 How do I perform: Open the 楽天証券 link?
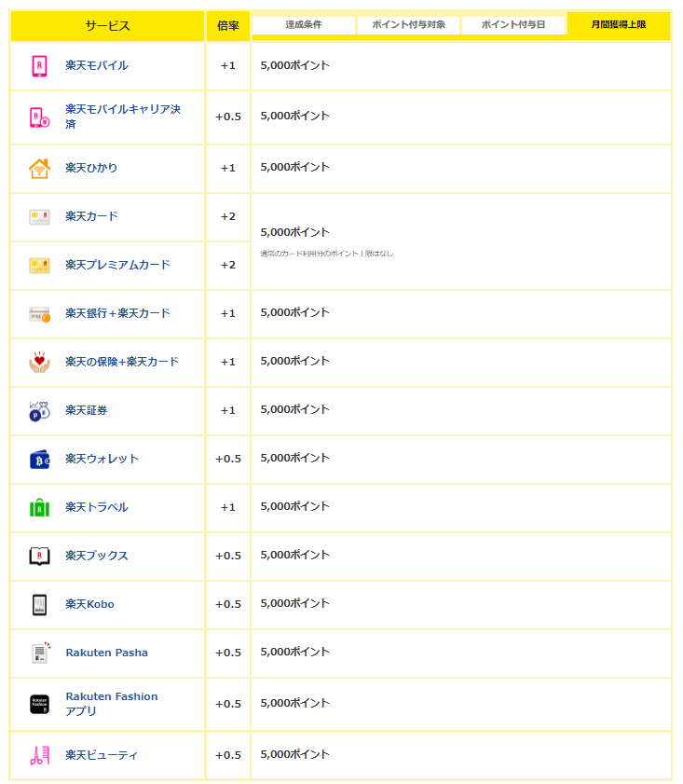87,410
